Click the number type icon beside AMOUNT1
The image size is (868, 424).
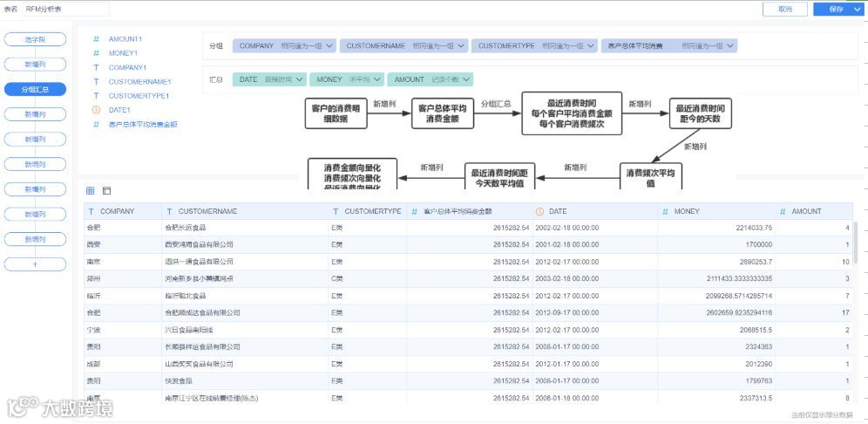click(97, 39)
